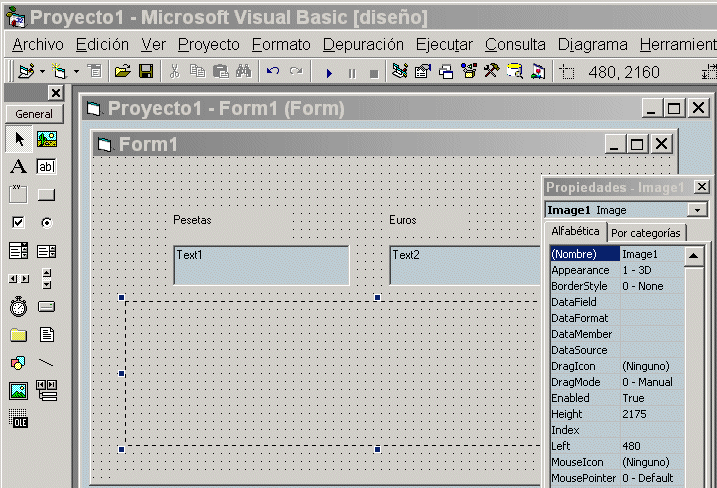Open the Proyecto menu

pyautogui.click(x=209, y=44)
